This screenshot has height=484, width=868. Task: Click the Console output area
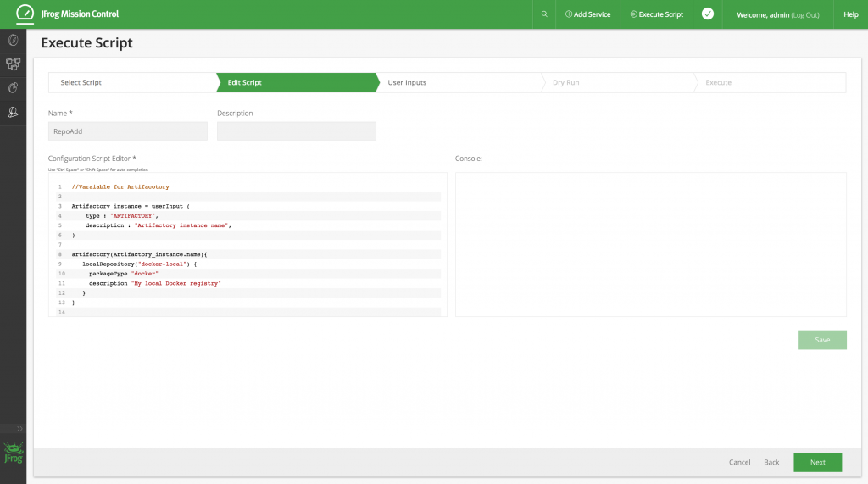point(650,244)
